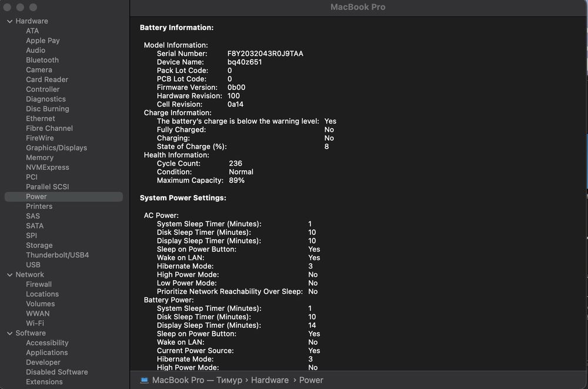Open the FireWire entry
Screen dimensions: 588x389
click(x=40, y=138)
